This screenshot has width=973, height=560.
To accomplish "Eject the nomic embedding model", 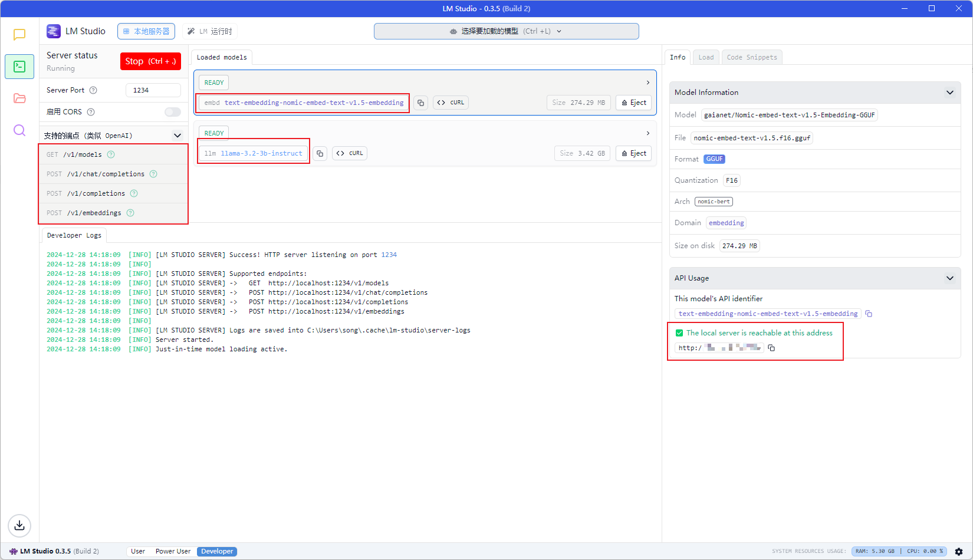I will click(633, 103).
